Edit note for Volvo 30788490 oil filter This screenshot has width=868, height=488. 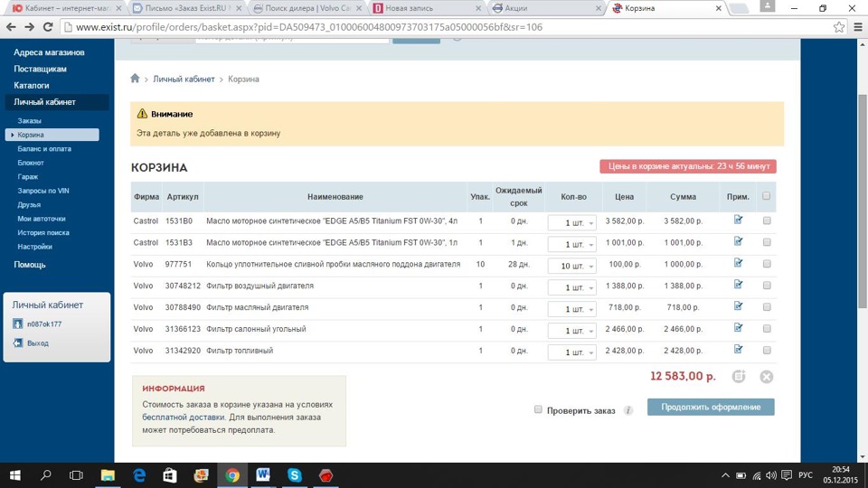click(x=738, y=306)
